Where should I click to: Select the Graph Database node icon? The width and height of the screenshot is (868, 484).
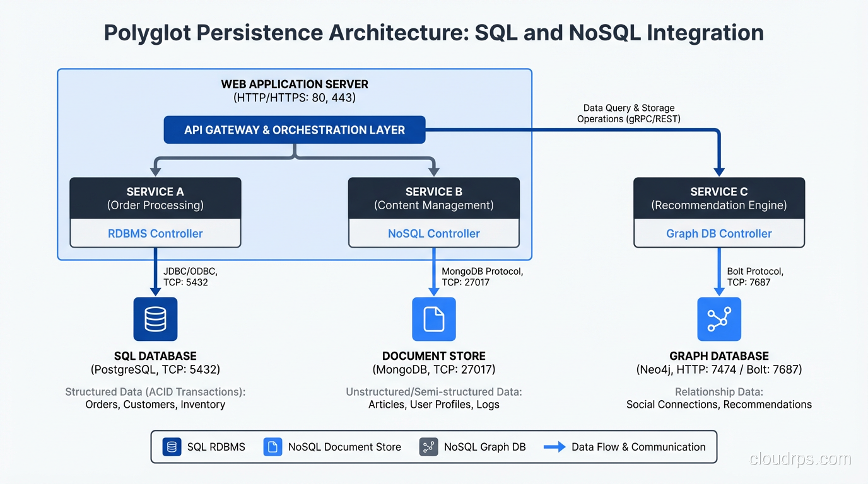pos(719,319)
